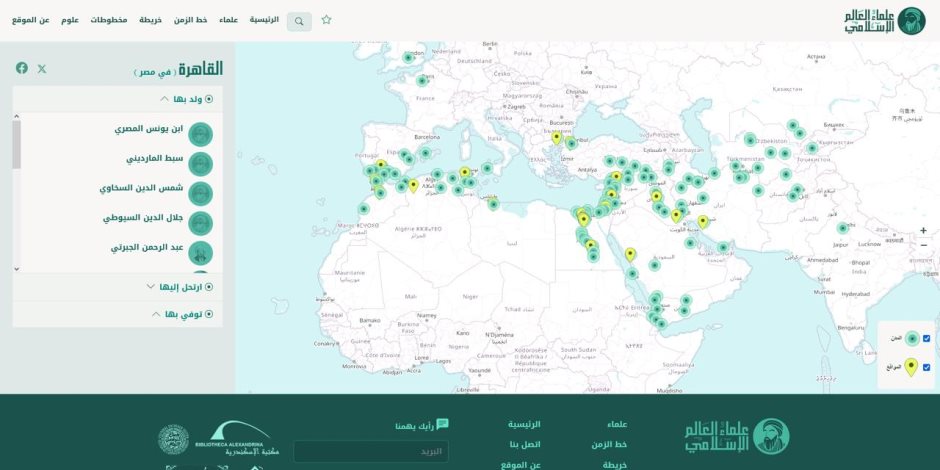Click the yellow pin on western Saudi coast
This screenshot has height=470, width=940.
629,254
